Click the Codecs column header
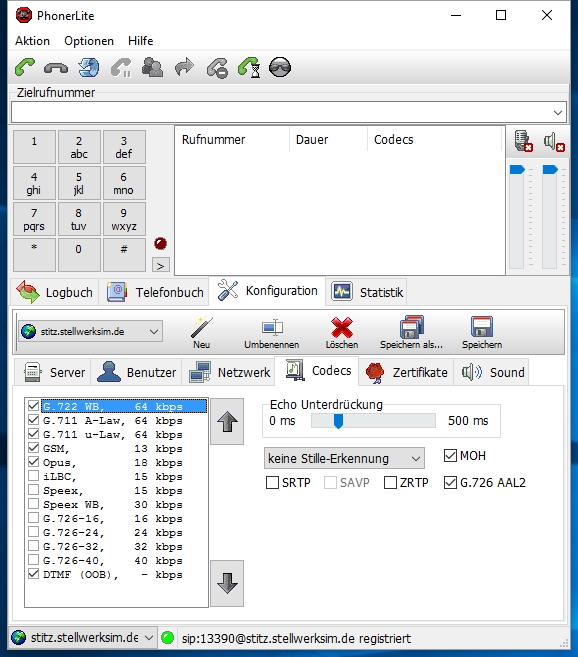578x657 pixels. tap(434, 140)
